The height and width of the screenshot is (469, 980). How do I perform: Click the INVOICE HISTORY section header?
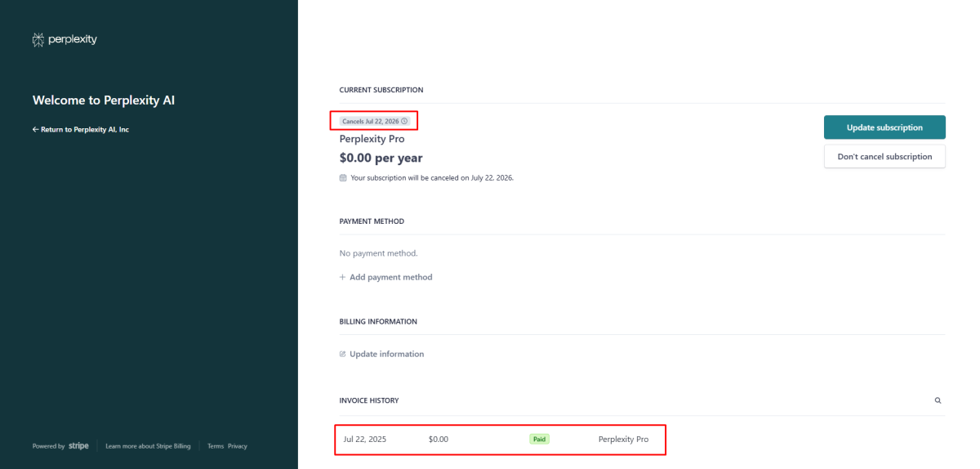coord(369,400)
